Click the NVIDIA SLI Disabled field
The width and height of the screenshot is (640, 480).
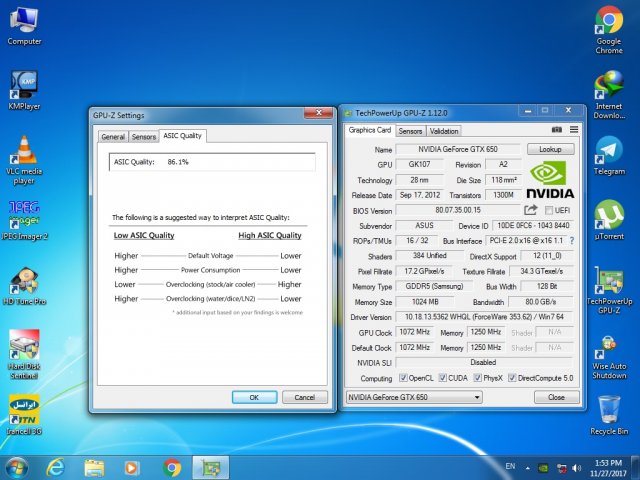pos(484,362)
